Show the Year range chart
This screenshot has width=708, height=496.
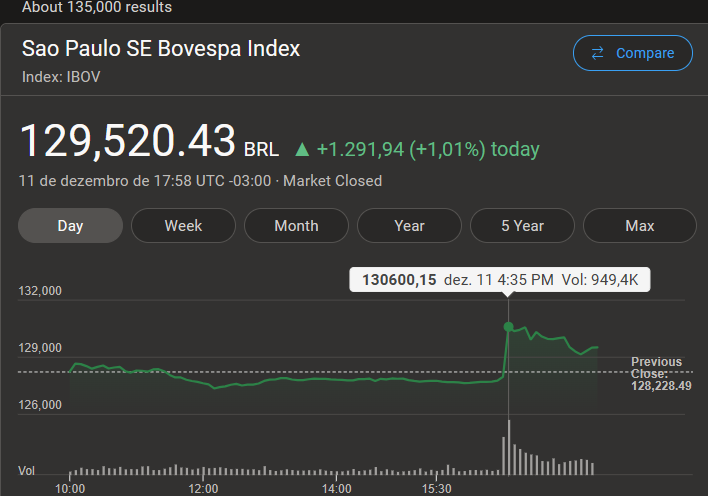(x=410, y=225)
